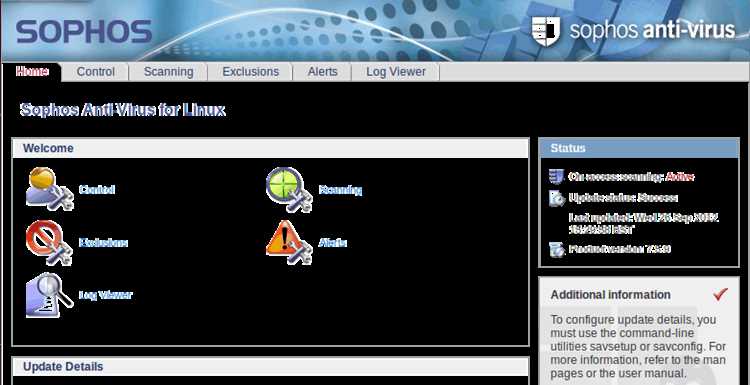750x385 pixels.
Task: Click the Sophos Anti-Virus for Linux title
Action: [x=122, y=110]
